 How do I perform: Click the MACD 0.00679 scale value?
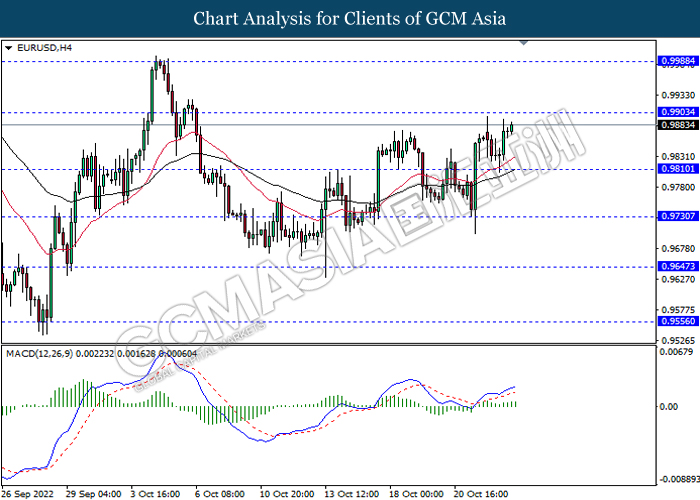tap(676, 352)
